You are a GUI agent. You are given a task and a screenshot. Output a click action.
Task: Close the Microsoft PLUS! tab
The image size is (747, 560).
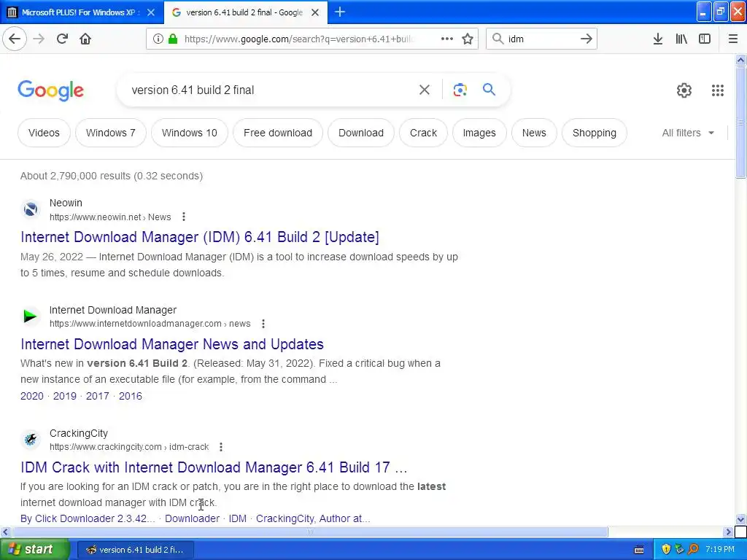(x=151, y=12)
